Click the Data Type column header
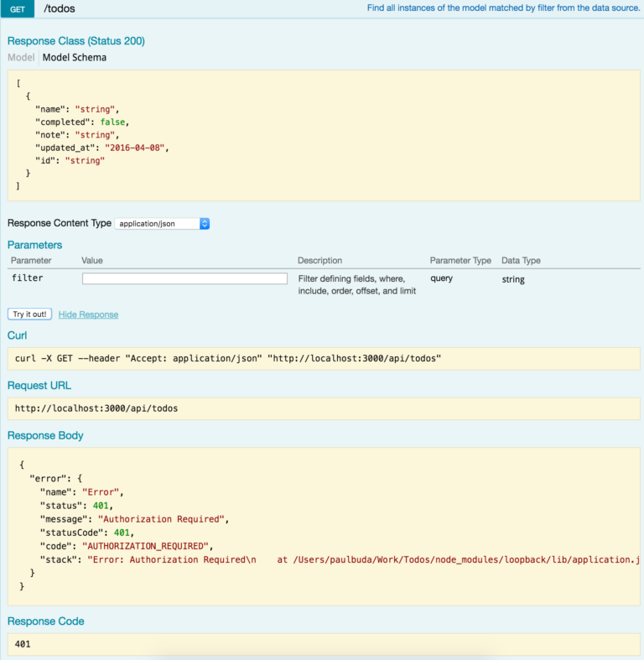The height and width of the screenshot is (660, 644). coord(521,261)
